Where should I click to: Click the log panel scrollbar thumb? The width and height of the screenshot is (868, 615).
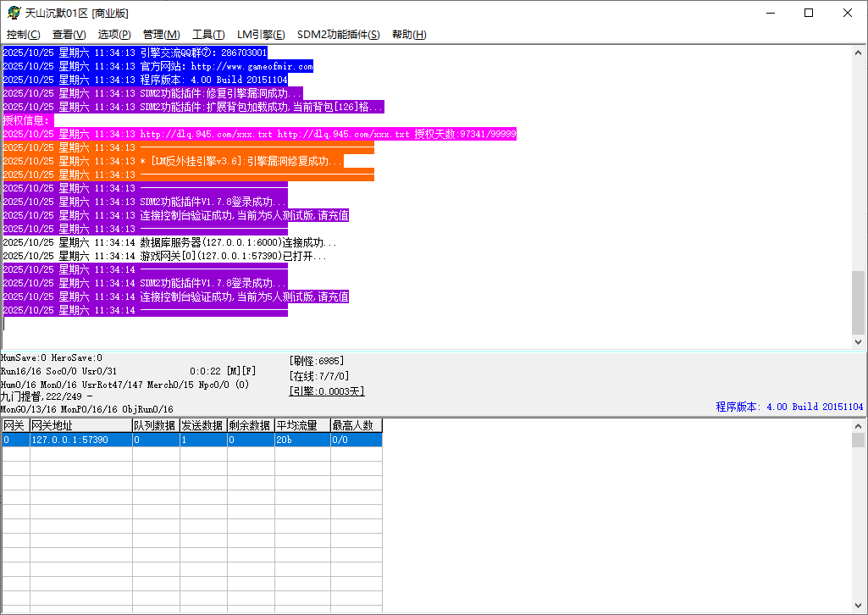(859, 302)
